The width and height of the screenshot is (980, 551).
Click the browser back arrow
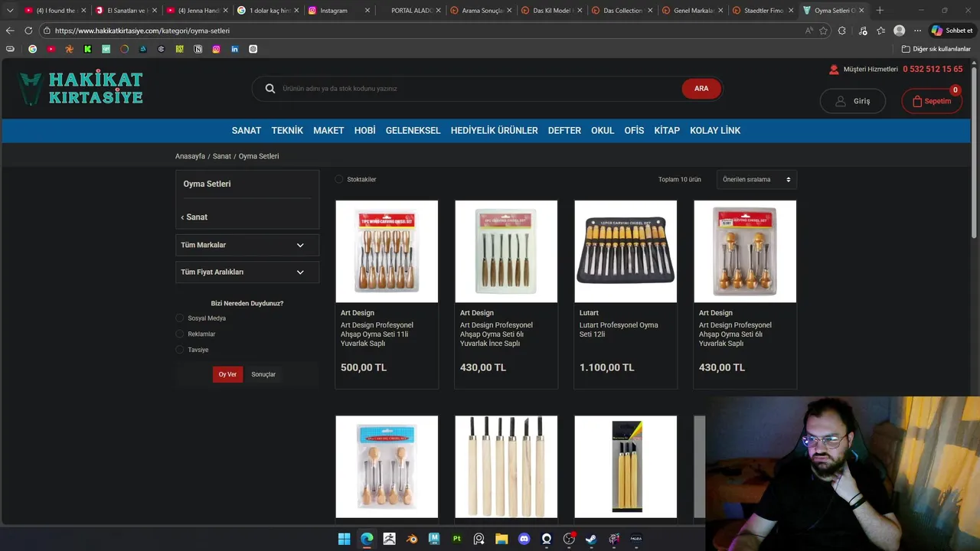click(10, 31)
